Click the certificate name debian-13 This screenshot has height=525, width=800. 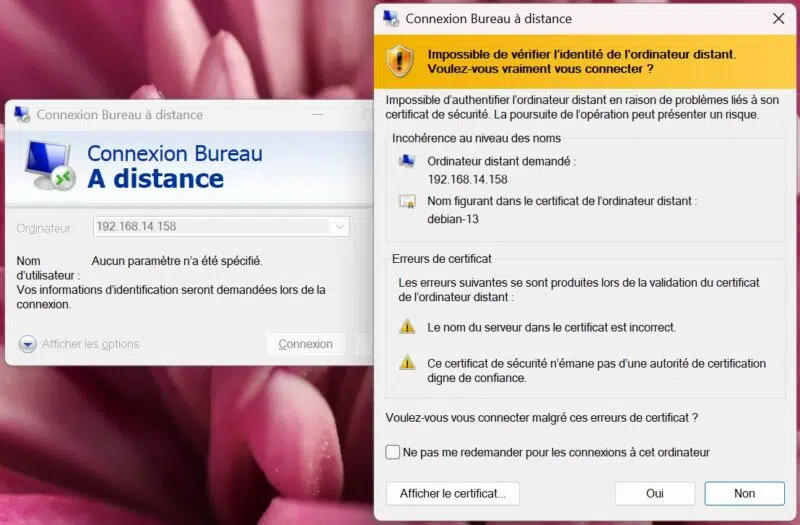point(453,219)
